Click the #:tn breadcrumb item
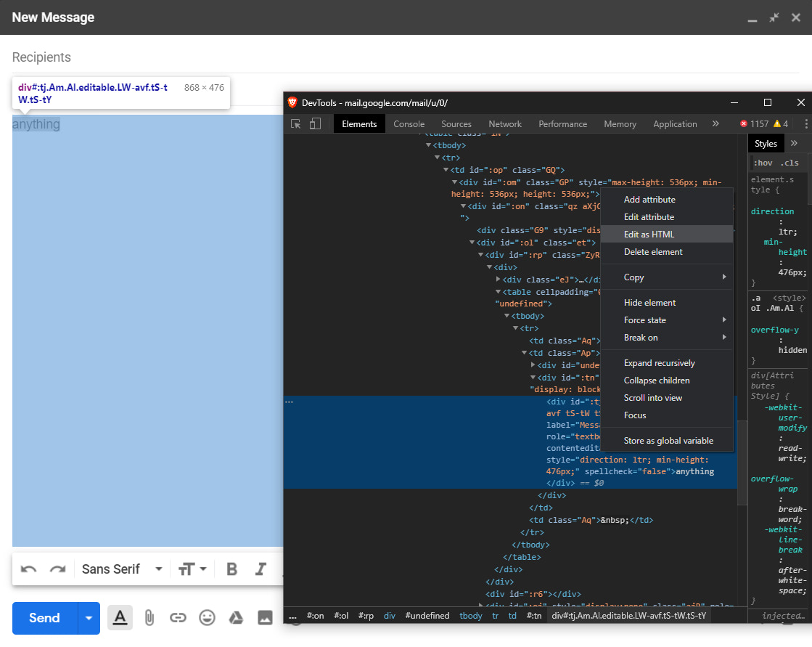The width and height of the screenshot is (812, 647). (x=534, y=615)
